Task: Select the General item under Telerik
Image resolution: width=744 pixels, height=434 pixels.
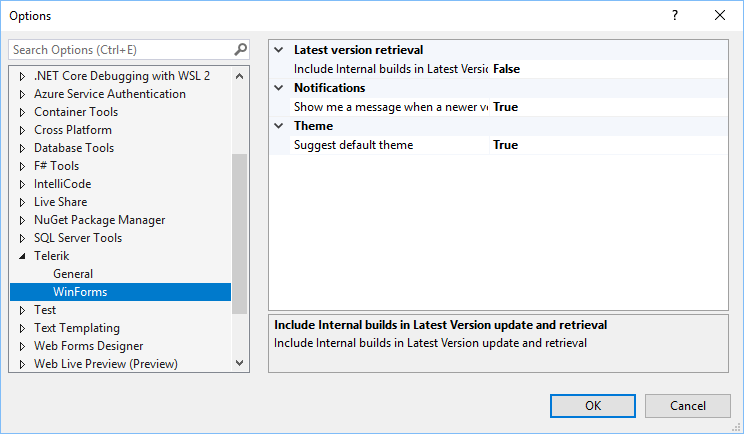Action: pyautogui.click(x=73, y=274)
